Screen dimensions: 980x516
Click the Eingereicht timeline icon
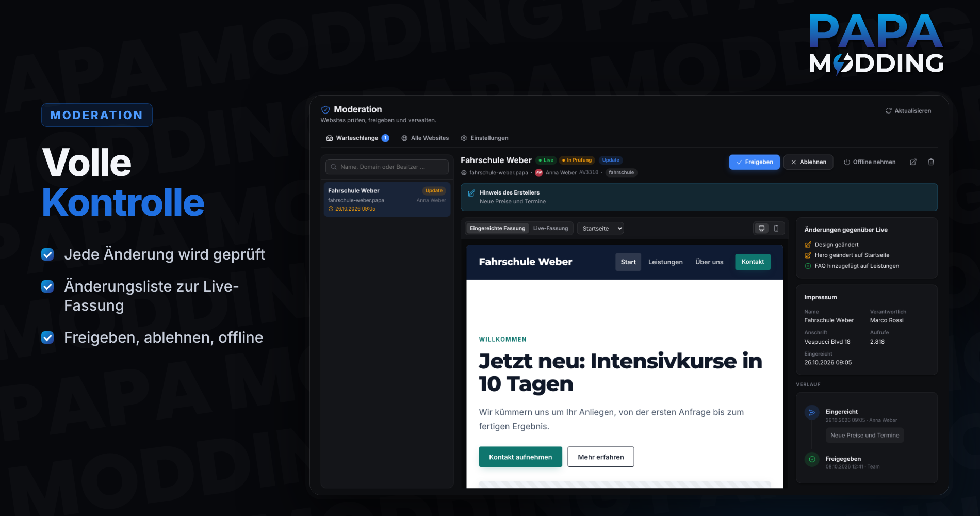(x=812, y=412)
